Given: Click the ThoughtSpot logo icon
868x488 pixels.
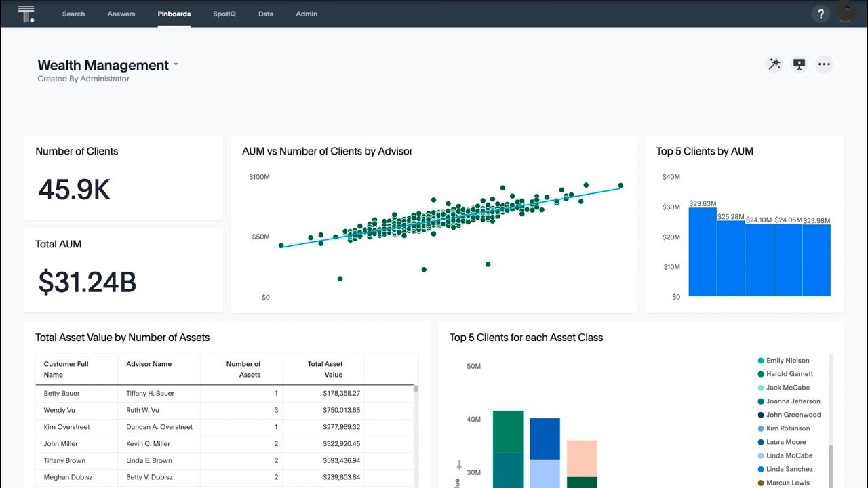Looking at the screenshot, I should click(x=26, y=14).
